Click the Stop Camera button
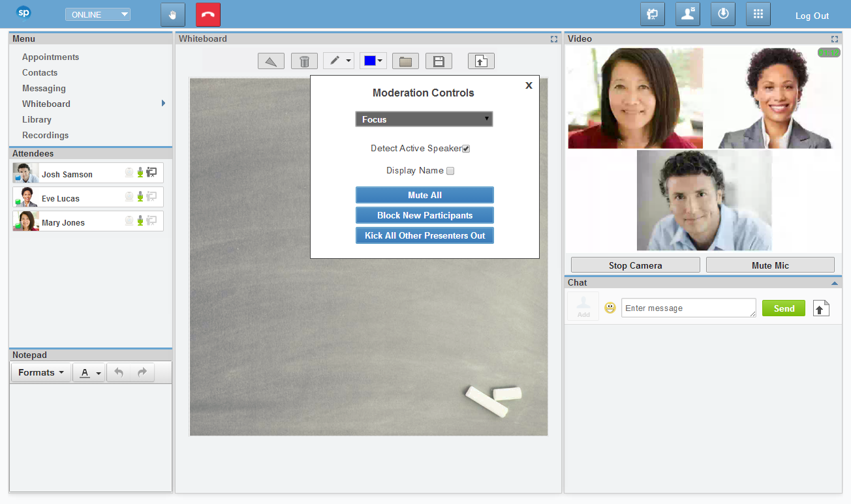851x504 pixels. coord(635,265)
